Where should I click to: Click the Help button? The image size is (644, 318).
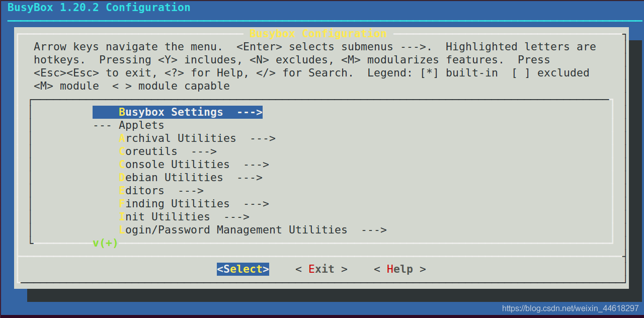pos(400,269)
